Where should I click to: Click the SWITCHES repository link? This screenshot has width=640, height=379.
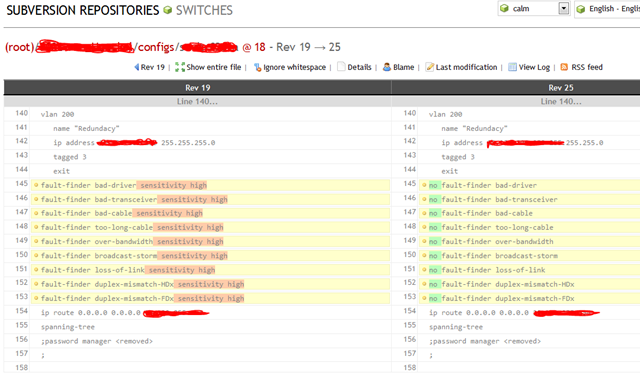[x=204, y=10]
